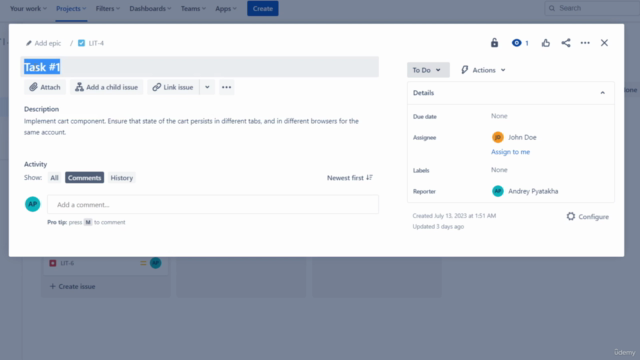Click the Task #1 title field
Image resolution: width=640 pixels, height=360 pixels.
point(200,67)
